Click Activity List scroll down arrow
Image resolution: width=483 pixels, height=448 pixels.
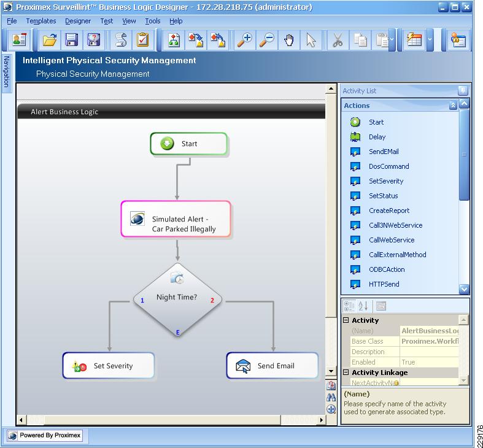click(464, 289)
